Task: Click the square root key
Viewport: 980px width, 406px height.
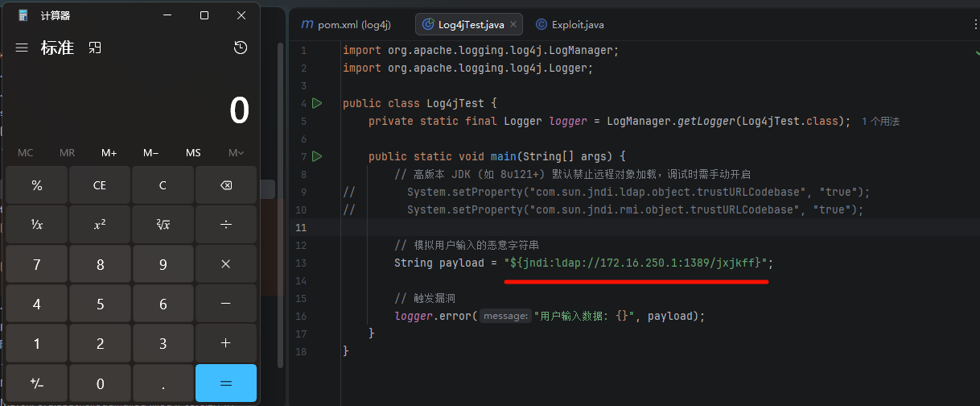Action: (163, 225)
